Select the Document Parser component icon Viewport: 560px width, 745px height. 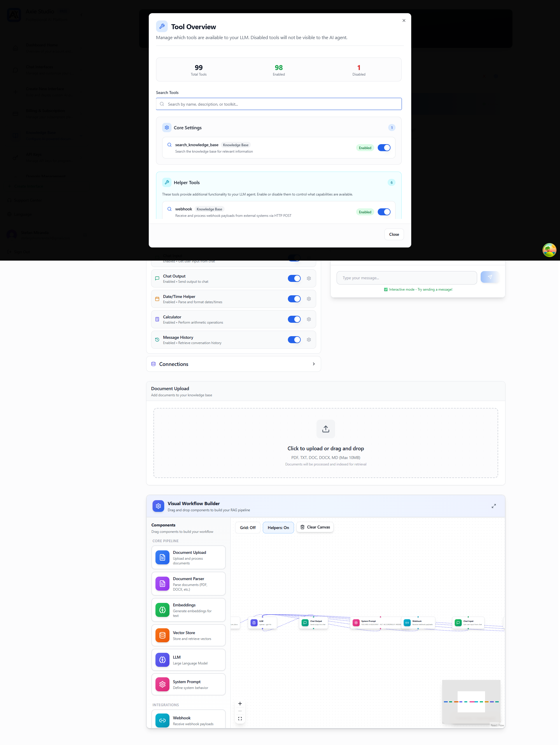coord(162,584)
